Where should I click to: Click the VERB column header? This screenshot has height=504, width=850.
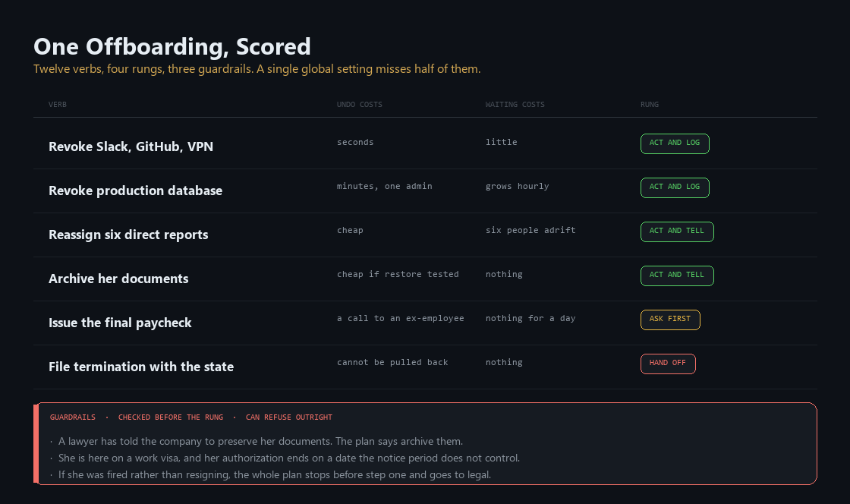[58, 105]
